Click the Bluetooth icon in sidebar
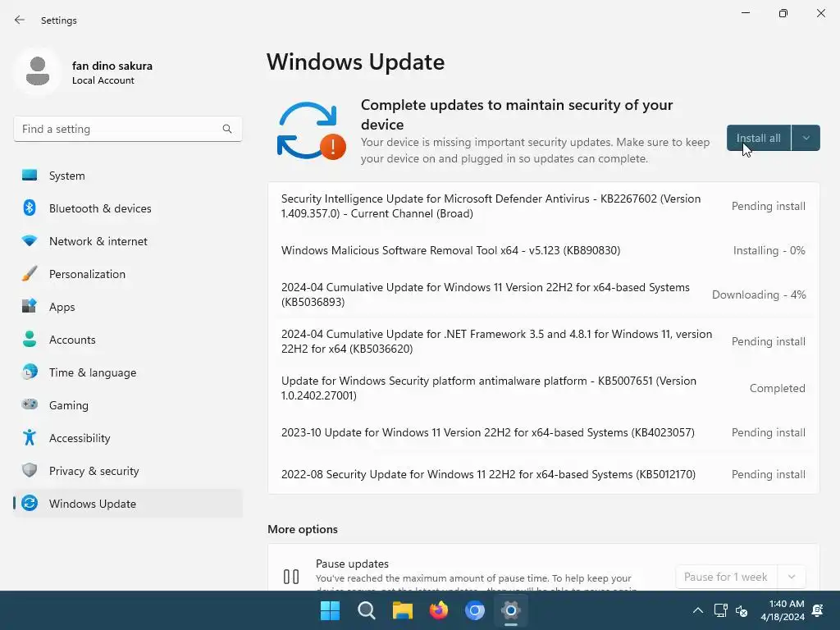 click(x=30, y=208)
